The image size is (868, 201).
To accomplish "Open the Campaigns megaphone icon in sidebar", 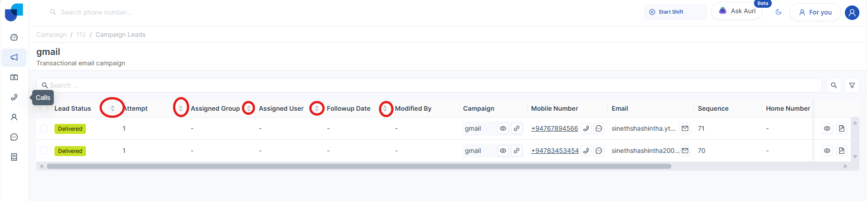I will pyautogui.click(x=14, y=57).
